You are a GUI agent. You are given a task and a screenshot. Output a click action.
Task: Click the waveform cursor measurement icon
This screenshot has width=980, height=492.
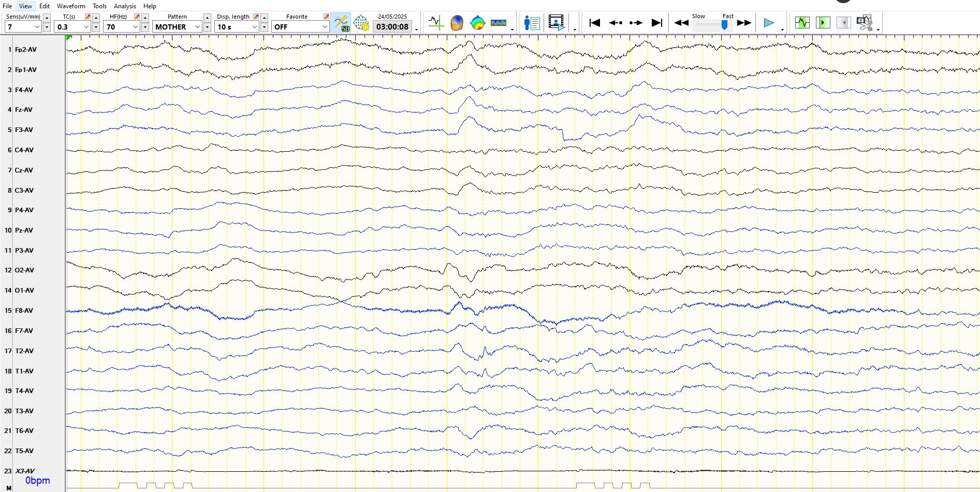point(436,23)
